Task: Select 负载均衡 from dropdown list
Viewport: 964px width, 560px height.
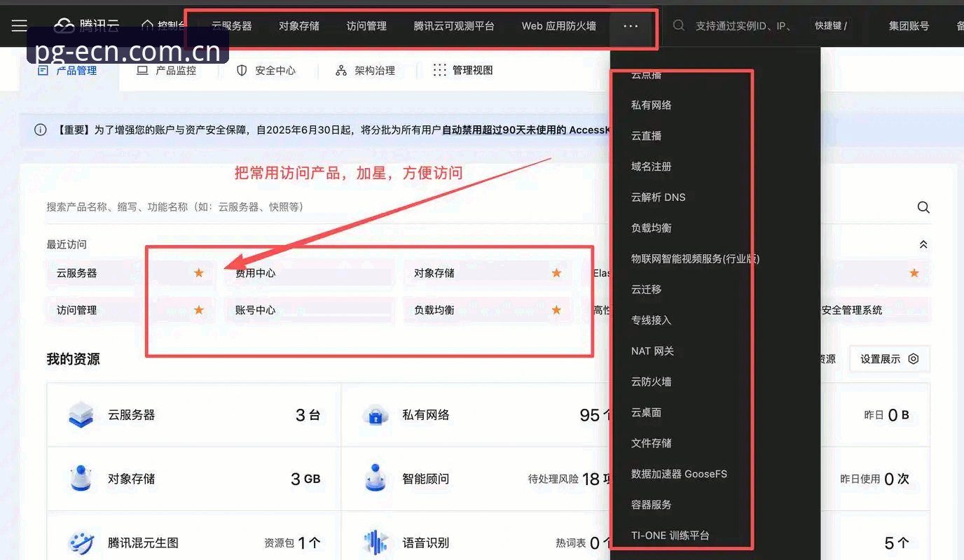Action: pos(652,228)
